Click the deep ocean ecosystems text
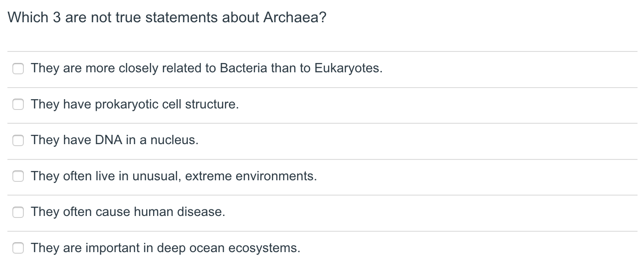The height and width of the screenshot is (279, 644). [167, 248]
